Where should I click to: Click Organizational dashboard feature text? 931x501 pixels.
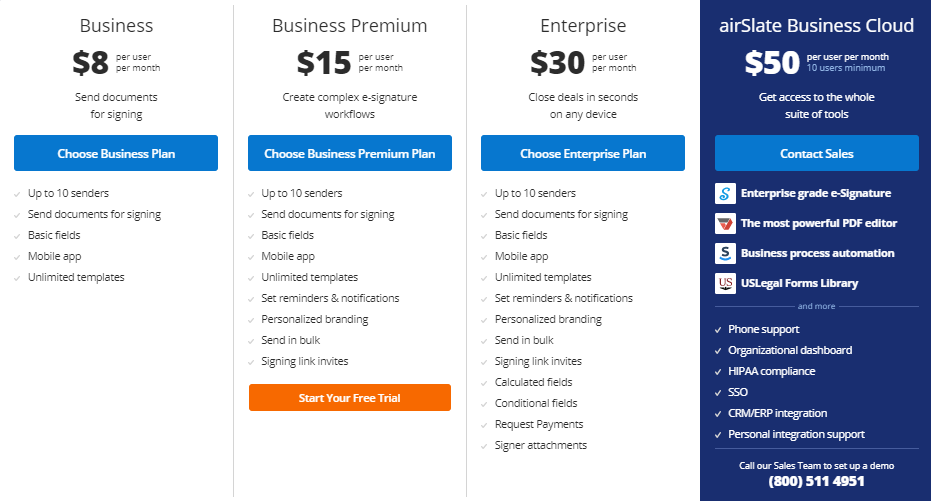(790, 351)
